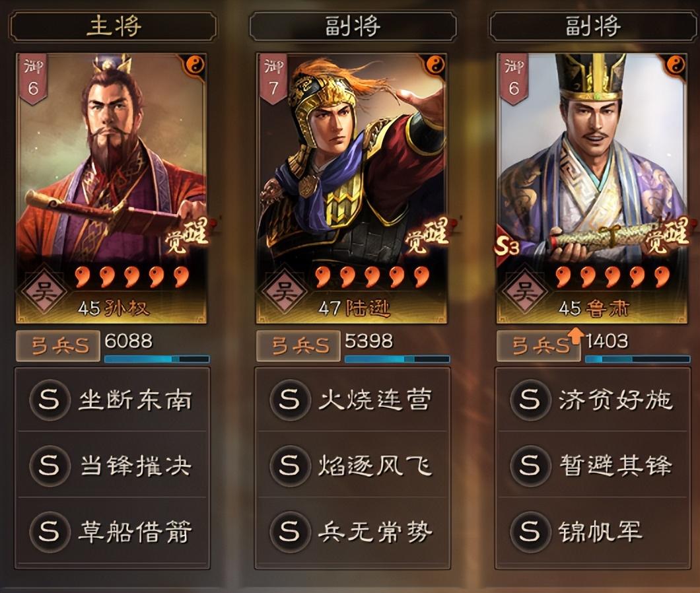The height and width of the screenshot is (593, 700).
Task: Select the middle 副将 slot header
Action: click(x=353, y=26)
